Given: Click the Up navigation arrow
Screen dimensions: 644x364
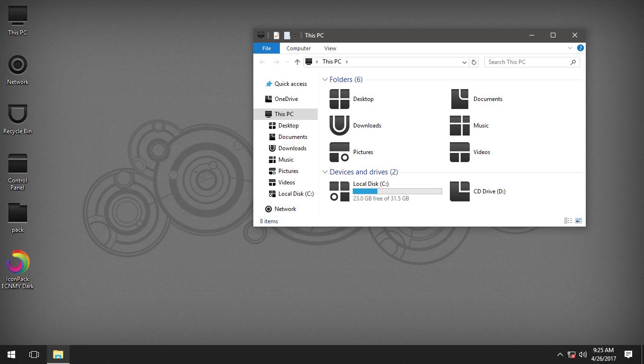Looking at the screenshot, I should (x=297, y=62).
